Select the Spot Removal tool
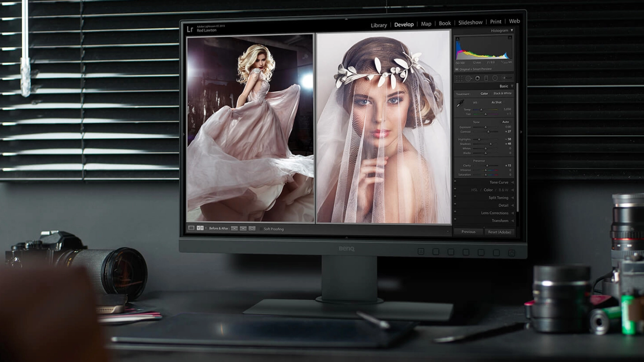The image size is (644, 362). pos(468,78)
